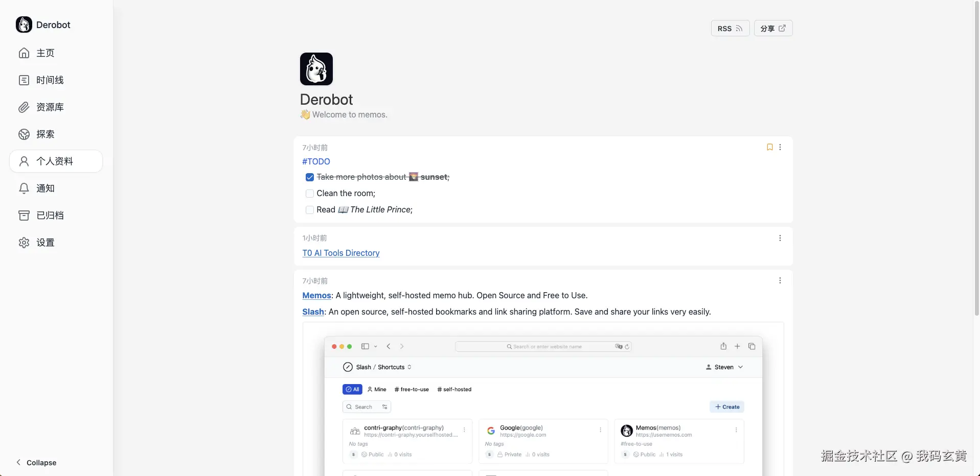Open the RSS feed button
Viewport: 980px width, 476px height.
[730, 29]
